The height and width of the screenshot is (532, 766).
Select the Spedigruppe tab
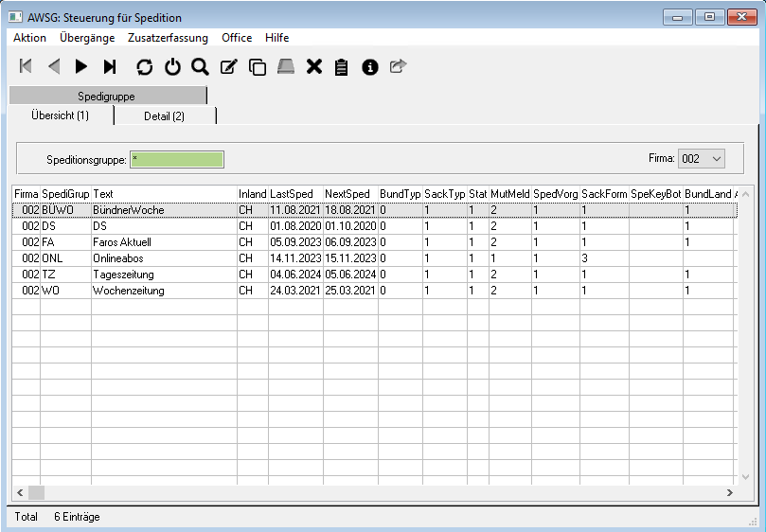(x=107, y=96)
